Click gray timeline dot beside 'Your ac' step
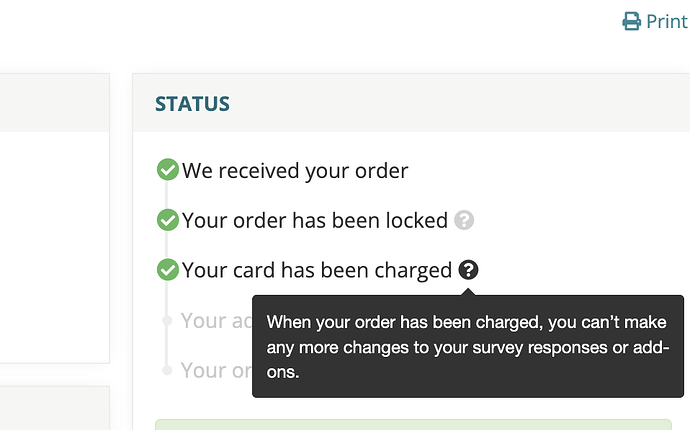Image resolution: width=690 pixels, height=430 pixels. click(x=167, y=320)
